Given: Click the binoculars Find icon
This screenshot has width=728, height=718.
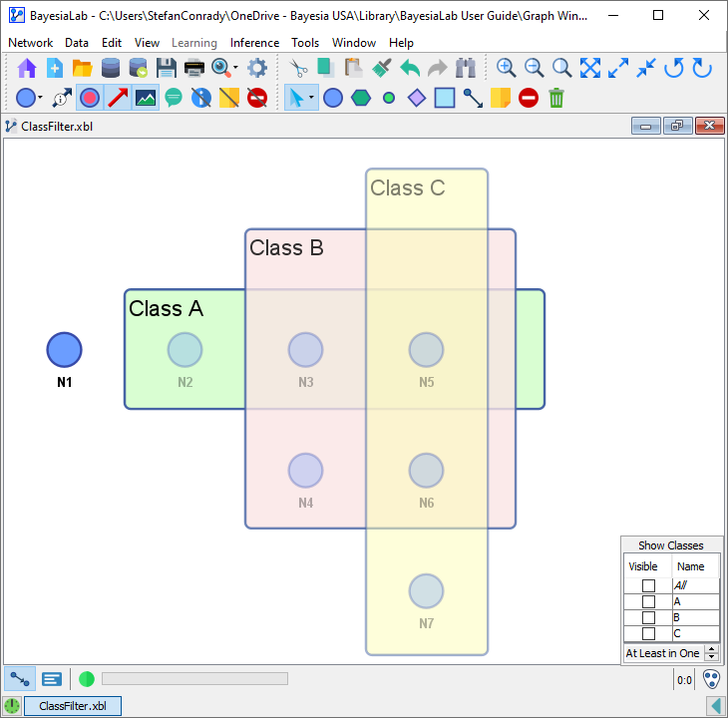Looking at the screenshot, I should click(465, 68).
